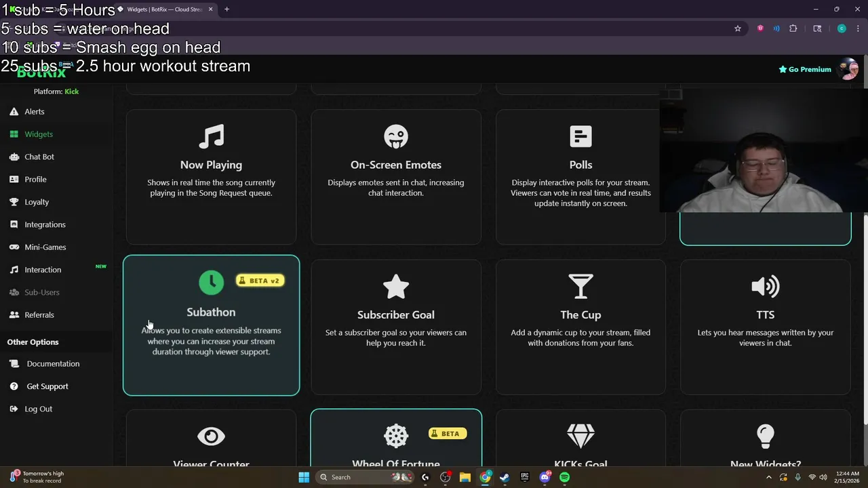Open the Chrome three-dot menu
Screen dimensions: 868x488
coord(858,28)
